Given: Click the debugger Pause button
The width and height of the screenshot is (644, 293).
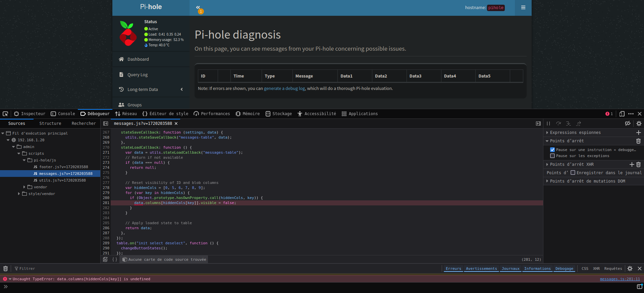Looking at the screenshot, I should pos(548,124).
